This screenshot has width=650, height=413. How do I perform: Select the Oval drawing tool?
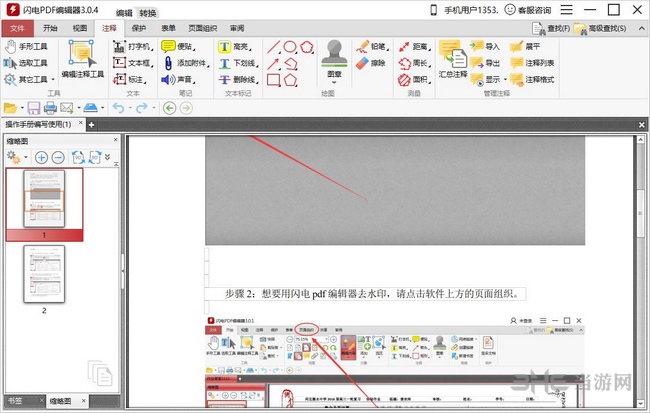[x=290, y=46]
